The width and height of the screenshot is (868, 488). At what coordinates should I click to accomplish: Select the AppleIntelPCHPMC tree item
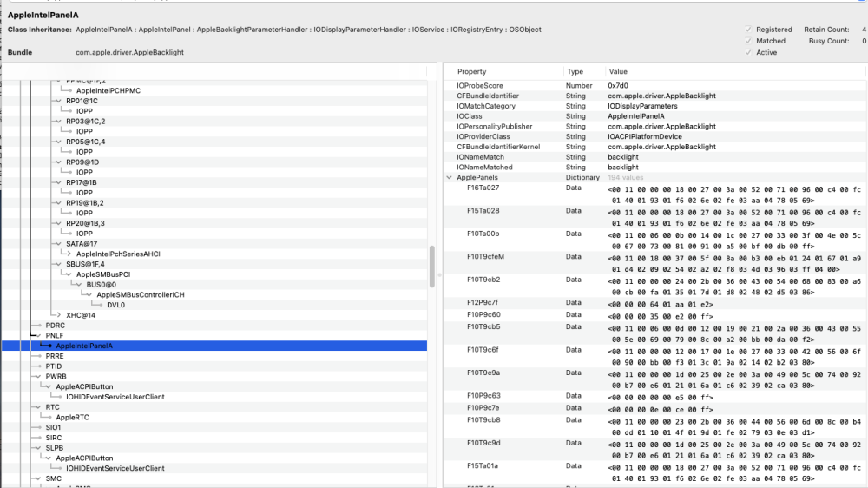pos(108,91)
